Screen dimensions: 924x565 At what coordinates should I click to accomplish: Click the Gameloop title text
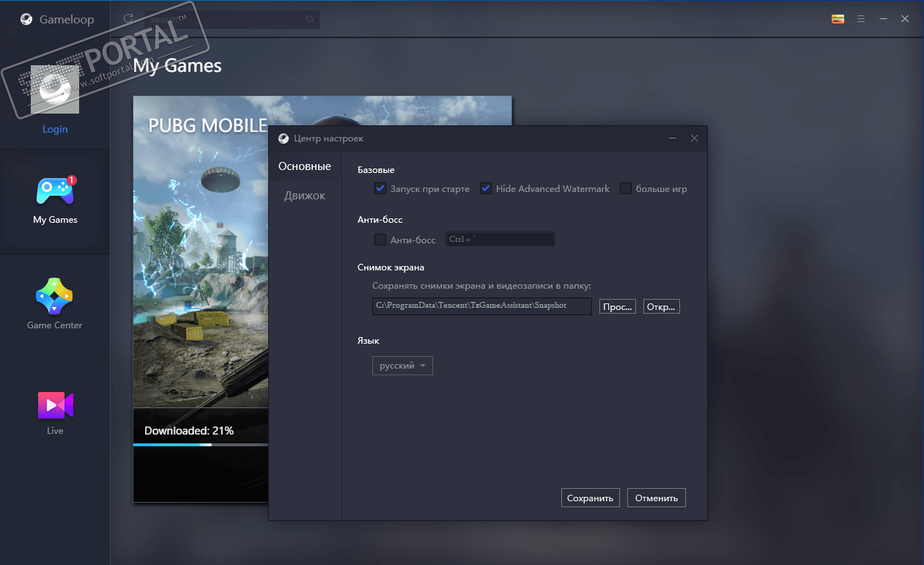click(x=67, y=20)
